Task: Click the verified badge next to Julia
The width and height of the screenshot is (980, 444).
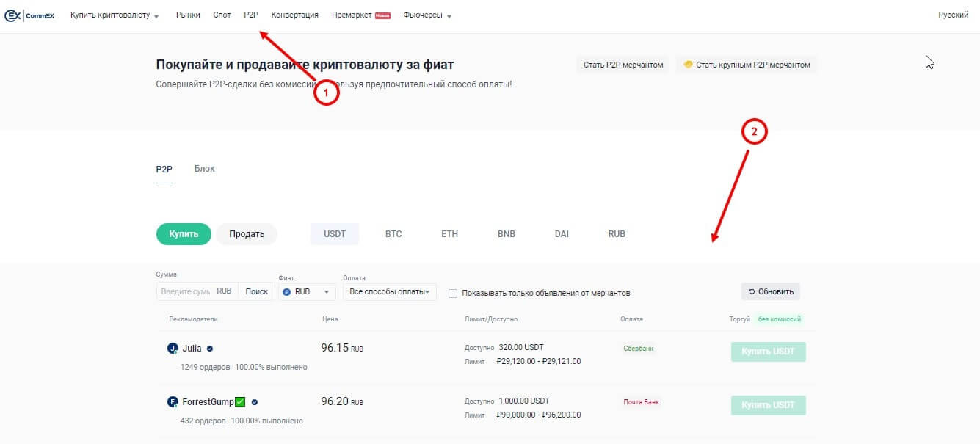Action: [x=210, y=349]
